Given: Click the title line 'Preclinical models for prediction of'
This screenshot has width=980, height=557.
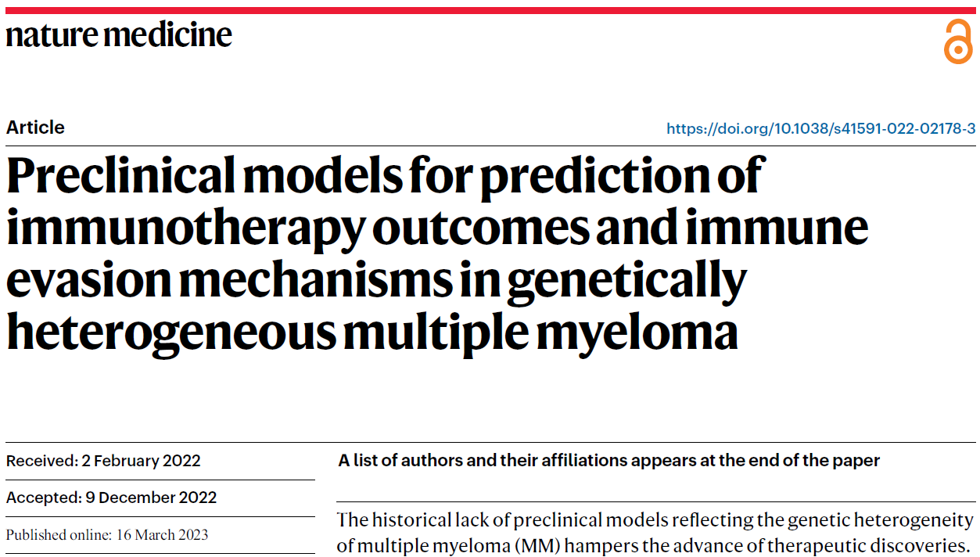Looking at the screenshot, I should point(383,175).
